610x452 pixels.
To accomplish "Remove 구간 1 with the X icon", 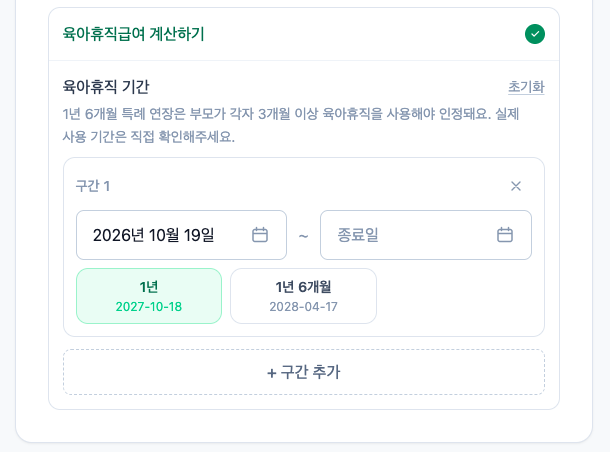I will coord(516,186).
